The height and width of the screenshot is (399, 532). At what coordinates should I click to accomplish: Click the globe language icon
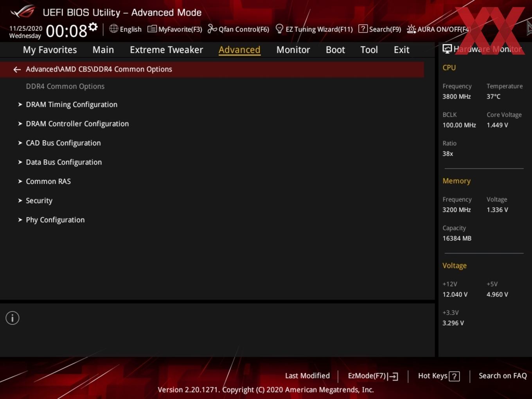click(x=113, y=29)
